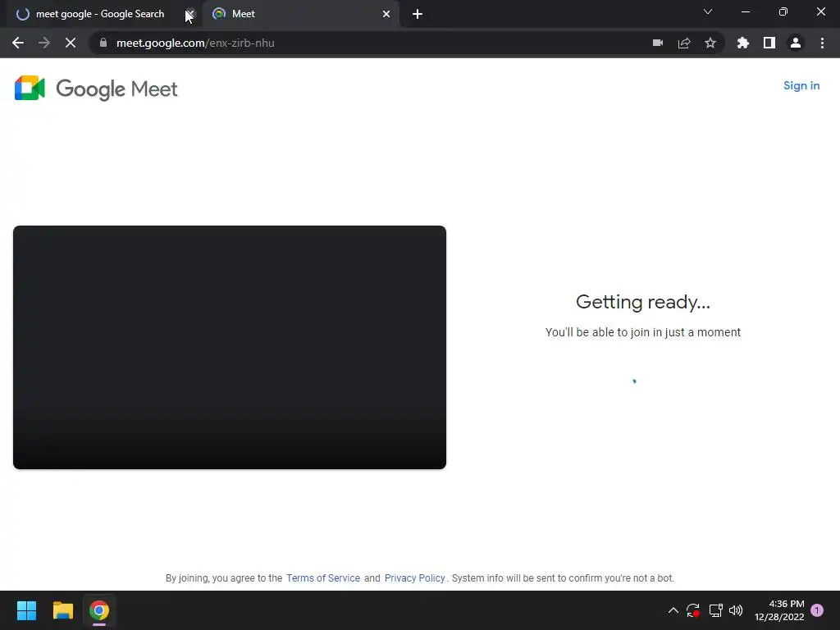Screen dimensions: 840x630
Task: Click sync status tray icon
Action: point(692,610)
